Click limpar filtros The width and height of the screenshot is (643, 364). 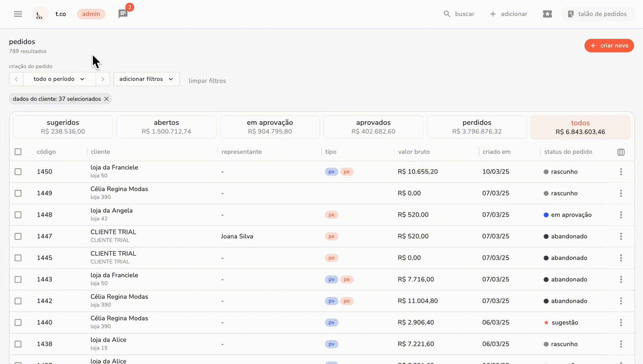coord(207,81)
